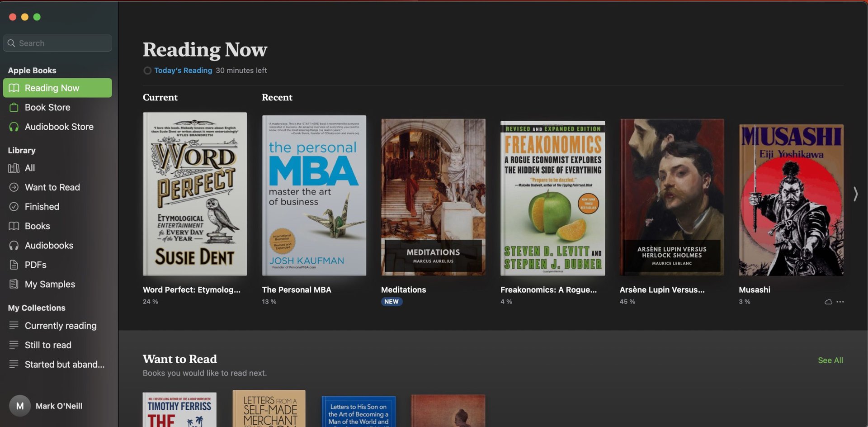The width and height of the screenshot is (868, 427).
Task: Select the All library icon
Action: (14, 168)
